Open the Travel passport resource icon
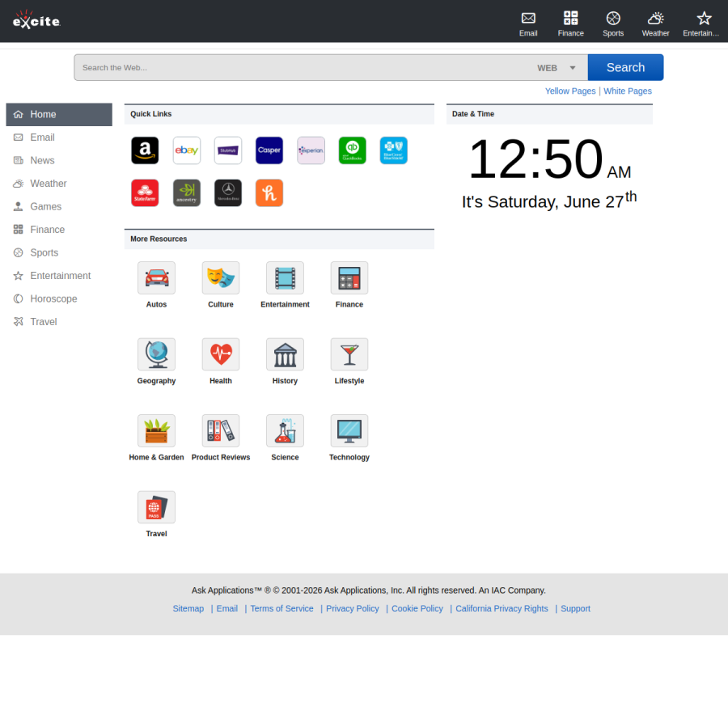The image size is (728, 728). [x=156, y=507]
